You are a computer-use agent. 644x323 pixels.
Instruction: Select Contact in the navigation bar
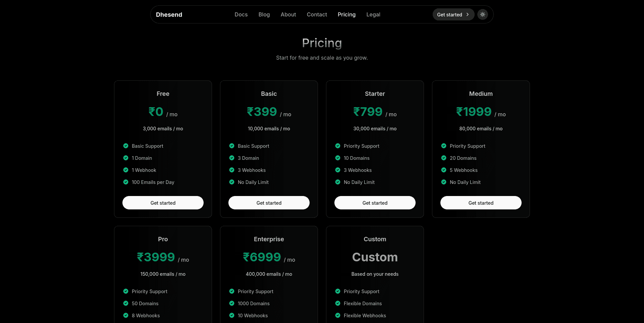(x=317, y=14)
